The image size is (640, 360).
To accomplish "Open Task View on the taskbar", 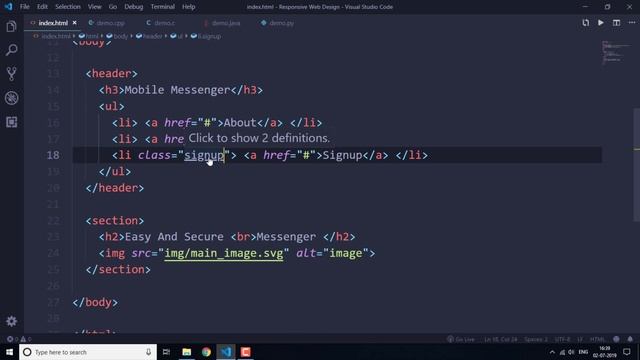I will pyautogui.click(x=167, y=352).
